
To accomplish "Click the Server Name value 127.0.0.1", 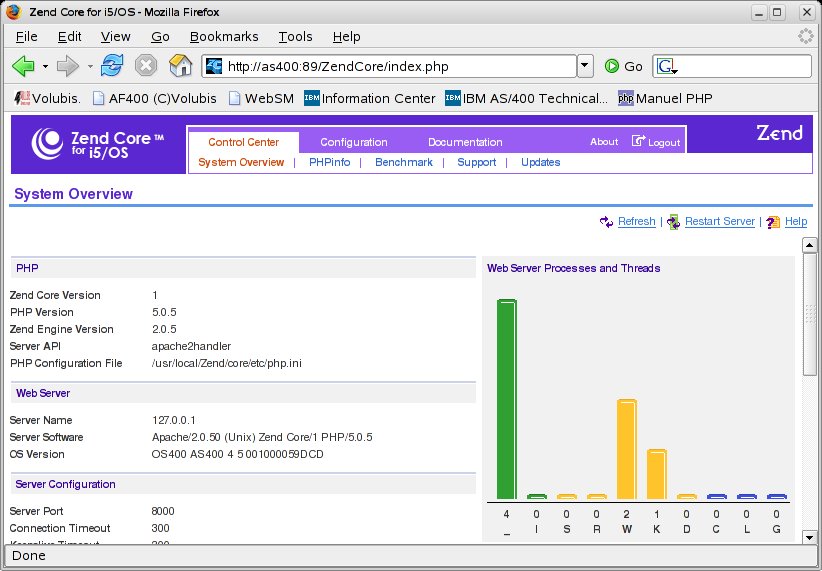I will tap(174, 421).
